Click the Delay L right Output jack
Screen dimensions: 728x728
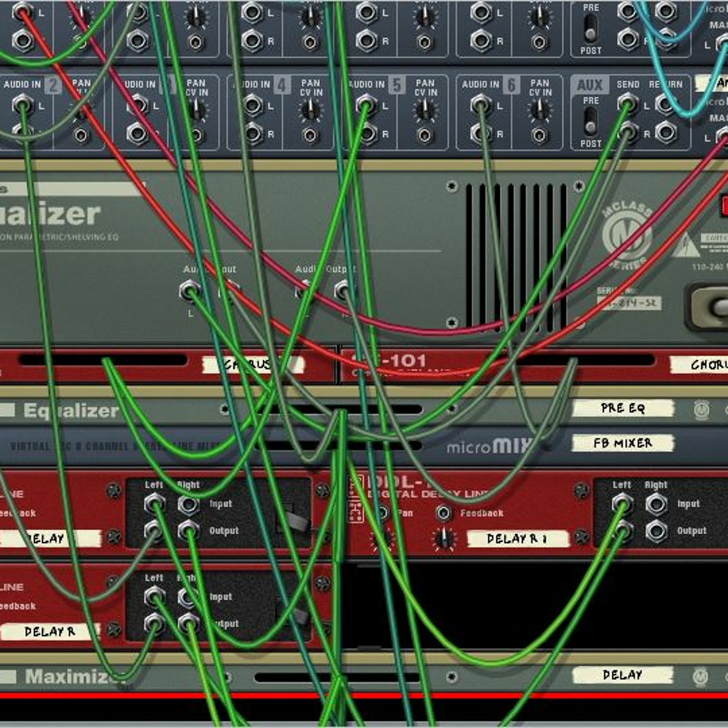coord(188,531)
